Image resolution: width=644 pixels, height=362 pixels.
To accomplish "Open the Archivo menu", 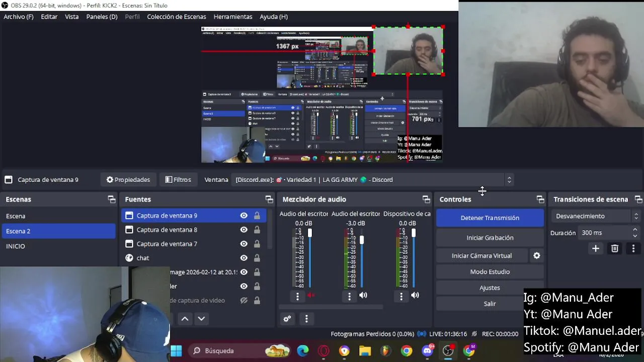I will [x=19, y=17].
